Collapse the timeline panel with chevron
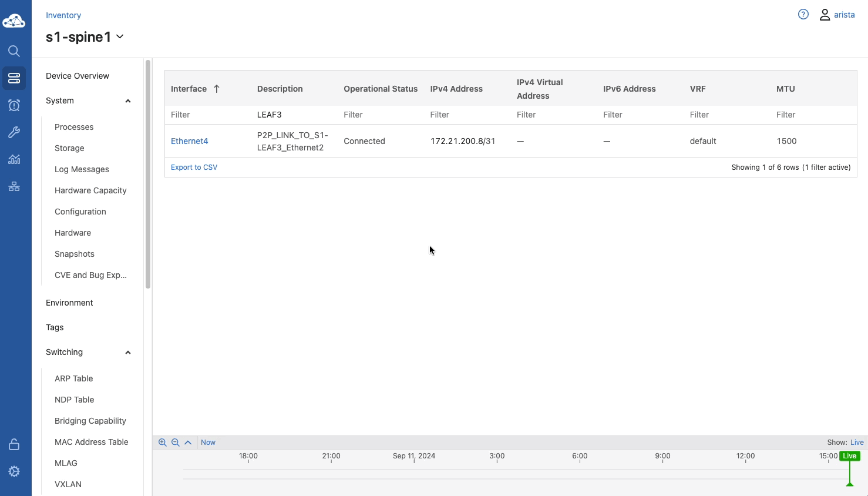The image size is (868, 496). (x=188, y=443)
